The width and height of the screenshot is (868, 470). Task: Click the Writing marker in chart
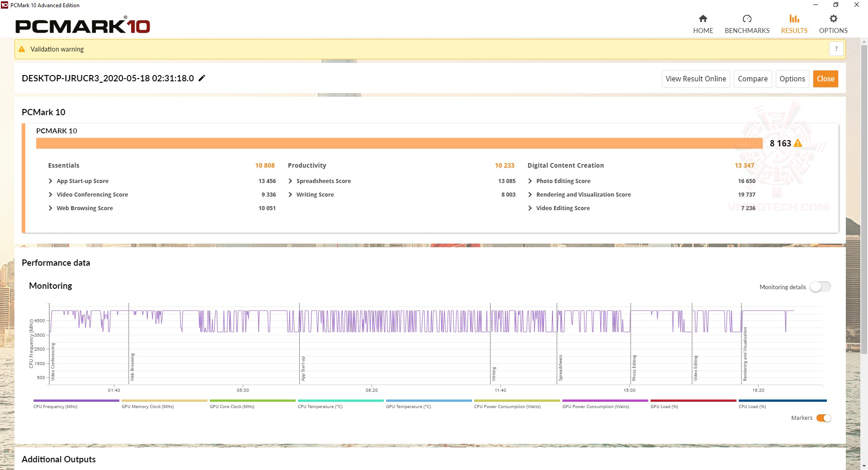(494, 374)
